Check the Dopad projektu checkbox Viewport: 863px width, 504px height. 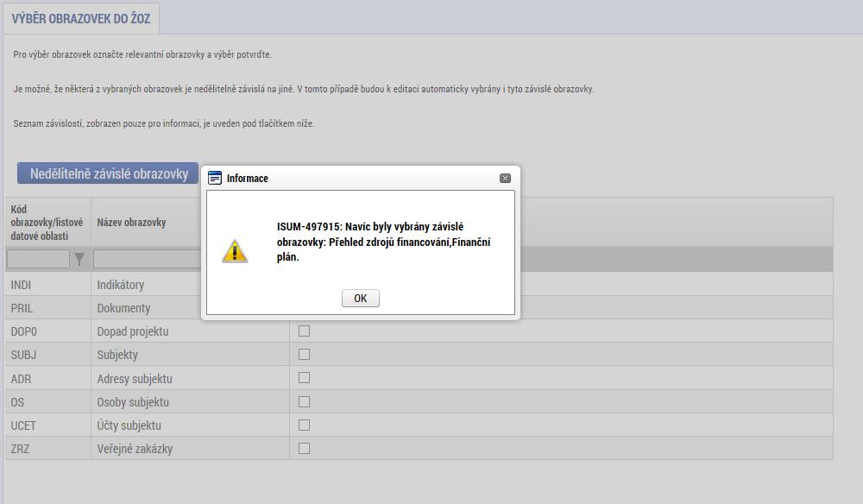coord(304,331)
